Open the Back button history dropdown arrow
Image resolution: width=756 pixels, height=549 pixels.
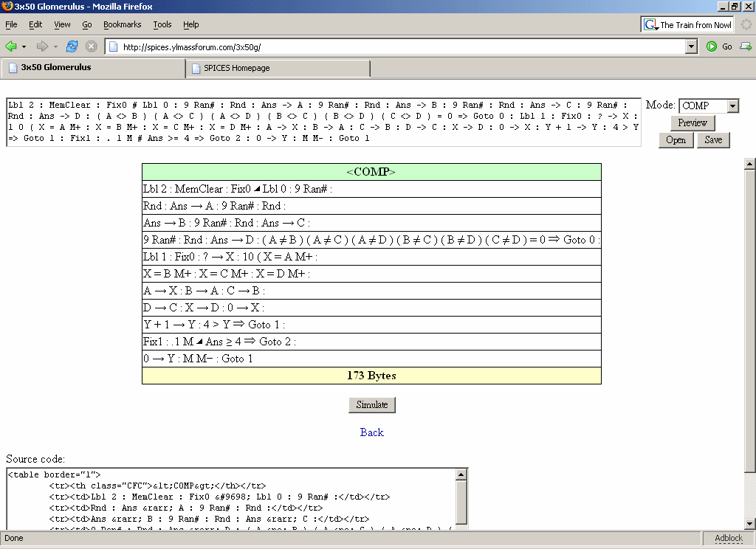tap(24, 46)
